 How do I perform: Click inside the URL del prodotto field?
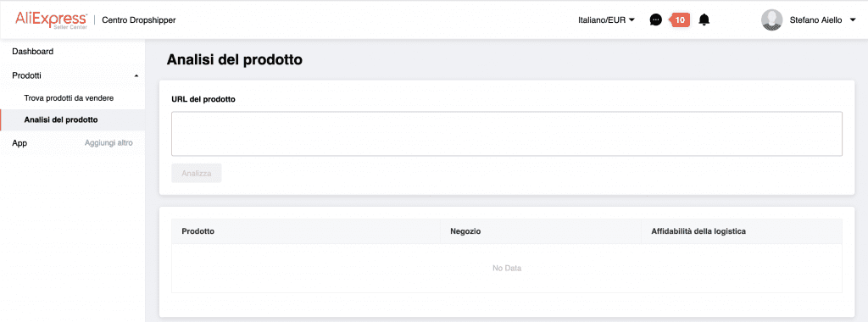tap(507, 134)
